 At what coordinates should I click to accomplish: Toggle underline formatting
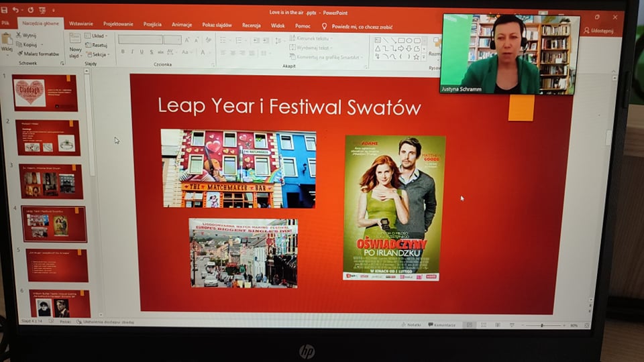coord(142,52)
